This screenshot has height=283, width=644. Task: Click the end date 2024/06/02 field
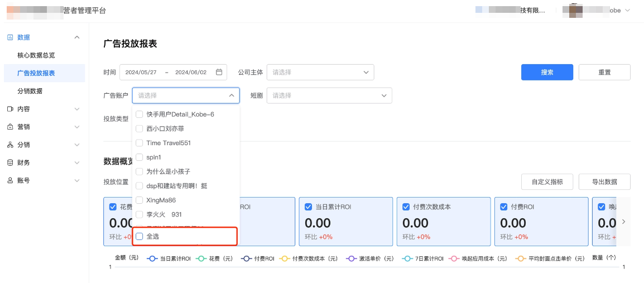click(191, 72)
